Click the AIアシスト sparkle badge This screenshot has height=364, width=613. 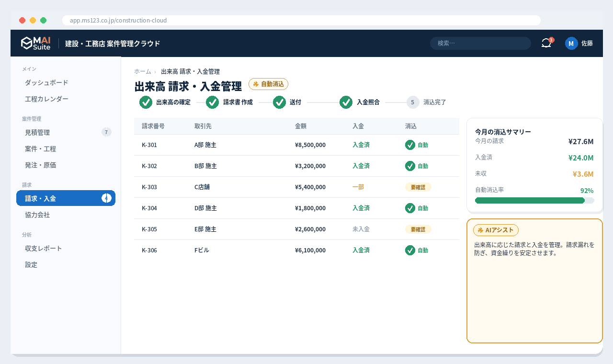[496, 230]
